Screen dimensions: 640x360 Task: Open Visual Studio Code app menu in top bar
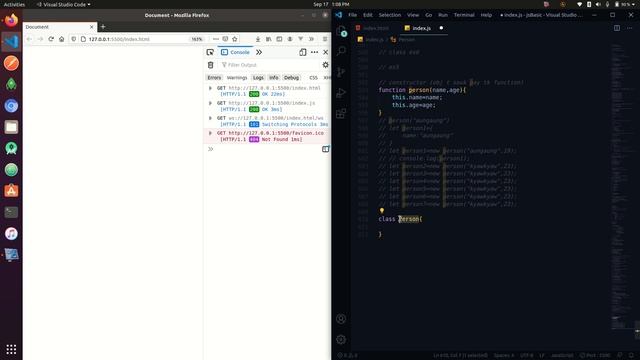[x=63, y=4]
